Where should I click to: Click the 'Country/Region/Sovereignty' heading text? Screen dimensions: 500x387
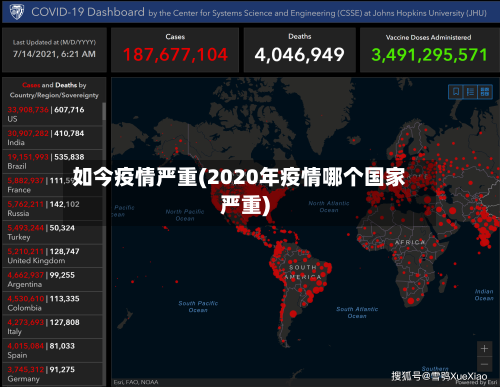click(54, 95)
